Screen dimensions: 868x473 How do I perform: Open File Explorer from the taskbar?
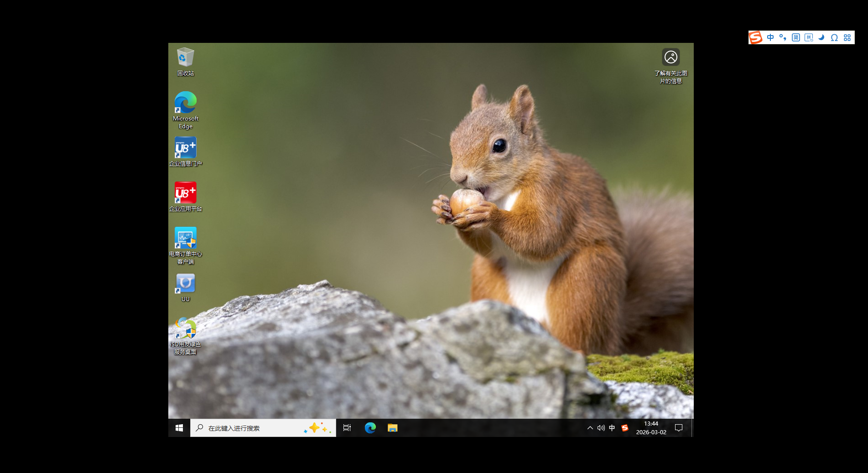(x=392, y=428)
